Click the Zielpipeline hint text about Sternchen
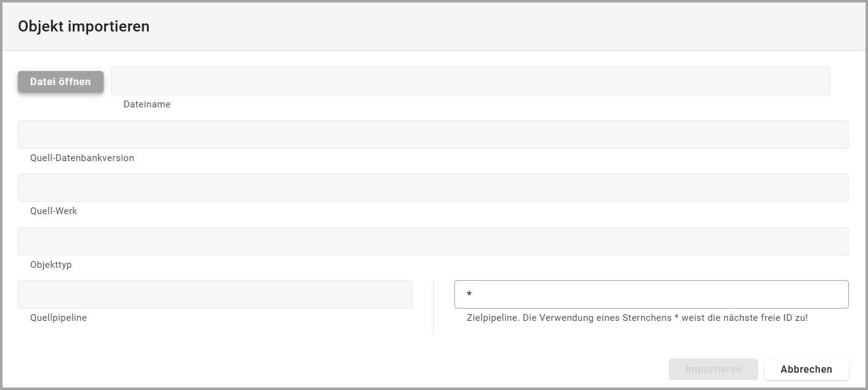Image resolution: width=868 pixels, height=390 pixels. 637,318
